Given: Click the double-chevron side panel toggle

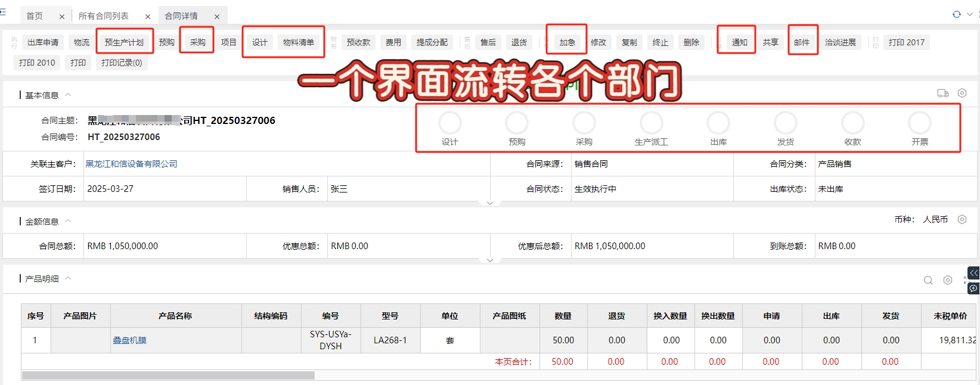Looking at the screenshot, I should click(973, 273).
